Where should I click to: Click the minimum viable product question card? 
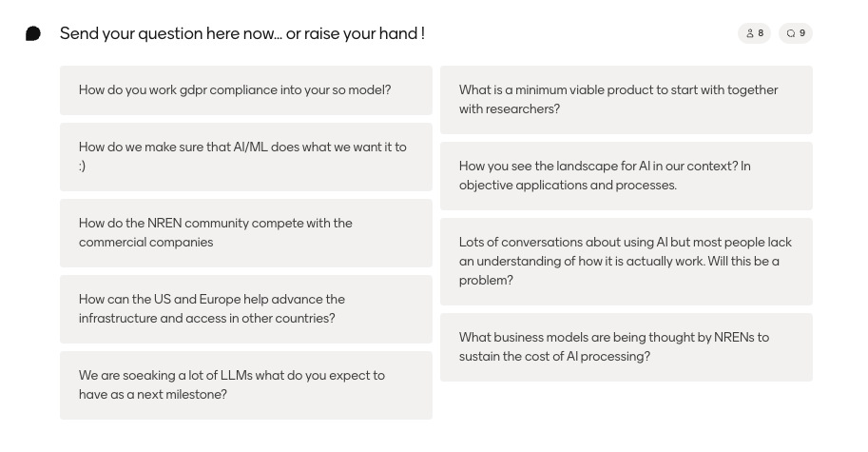tap(626, 100)
